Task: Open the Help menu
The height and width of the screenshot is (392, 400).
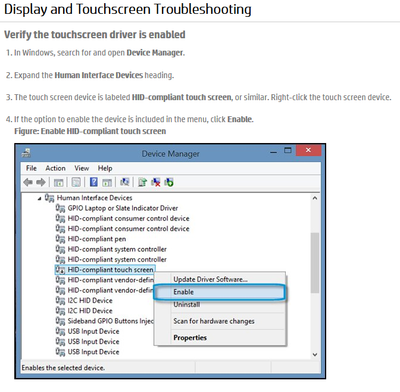Action: pos(105,168)
